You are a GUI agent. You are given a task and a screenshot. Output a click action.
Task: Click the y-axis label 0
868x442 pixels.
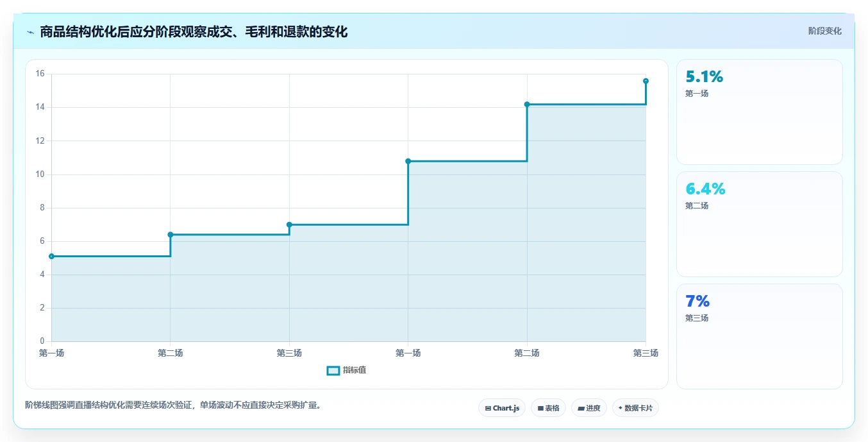[42, 341]
